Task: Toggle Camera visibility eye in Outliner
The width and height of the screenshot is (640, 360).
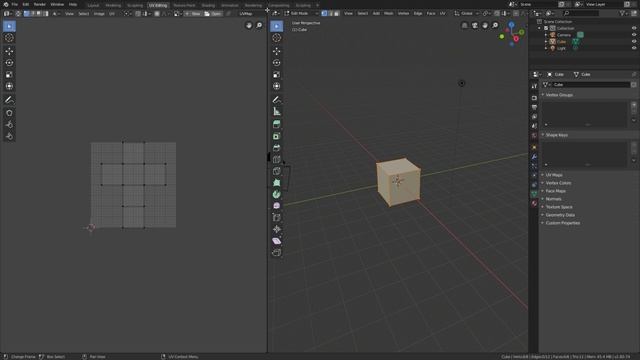Action: tap(634, 35)
